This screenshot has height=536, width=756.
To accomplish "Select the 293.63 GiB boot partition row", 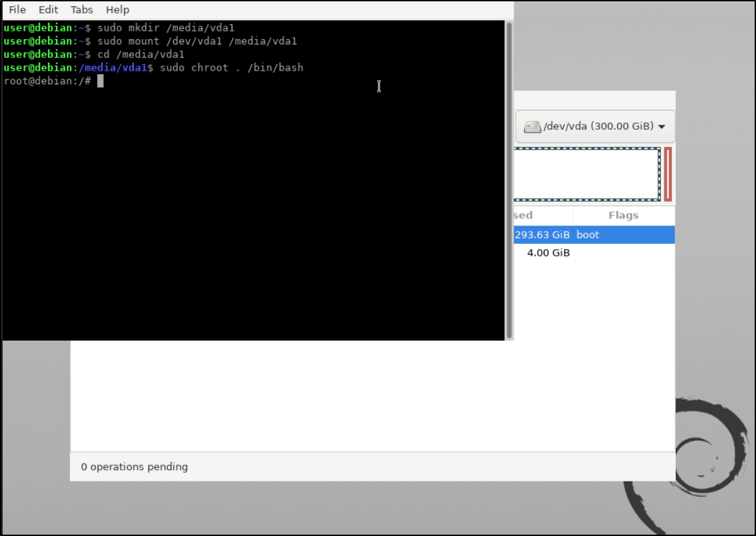I will (593, 234).
